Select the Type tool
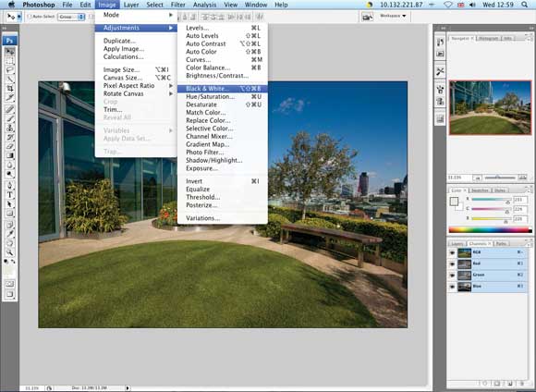The width and height of the screenshot is (536, 392). click(10, 195)
